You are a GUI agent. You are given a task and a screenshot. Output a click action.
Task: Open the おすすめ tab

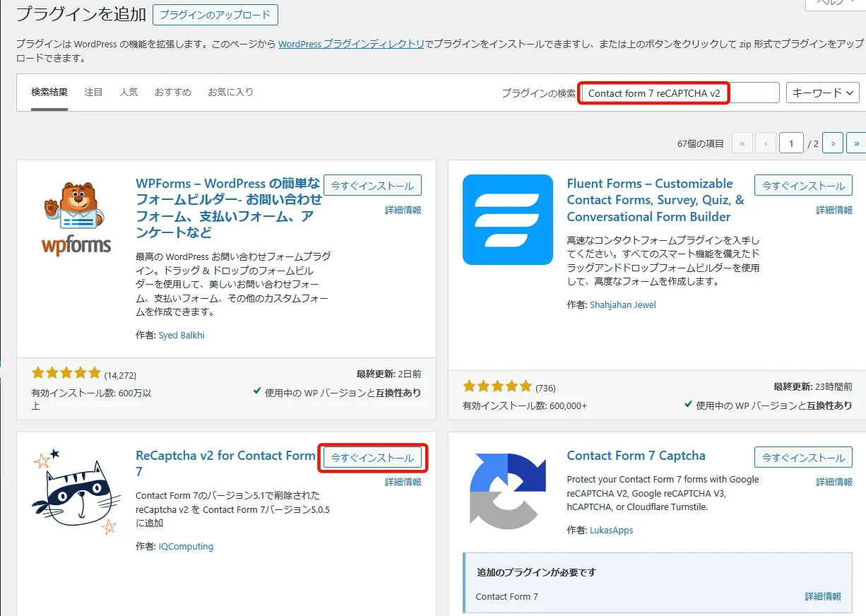point(173,93)
